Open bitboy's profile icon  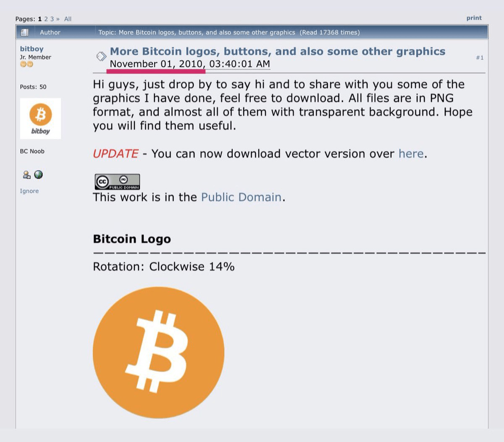tap(26, 175)
